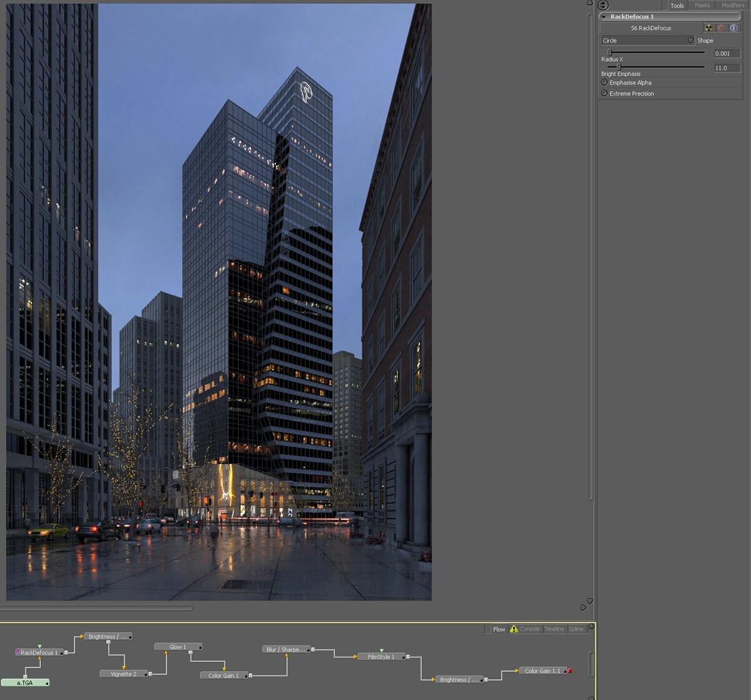Select the Glow 1 node

point(178,647)
